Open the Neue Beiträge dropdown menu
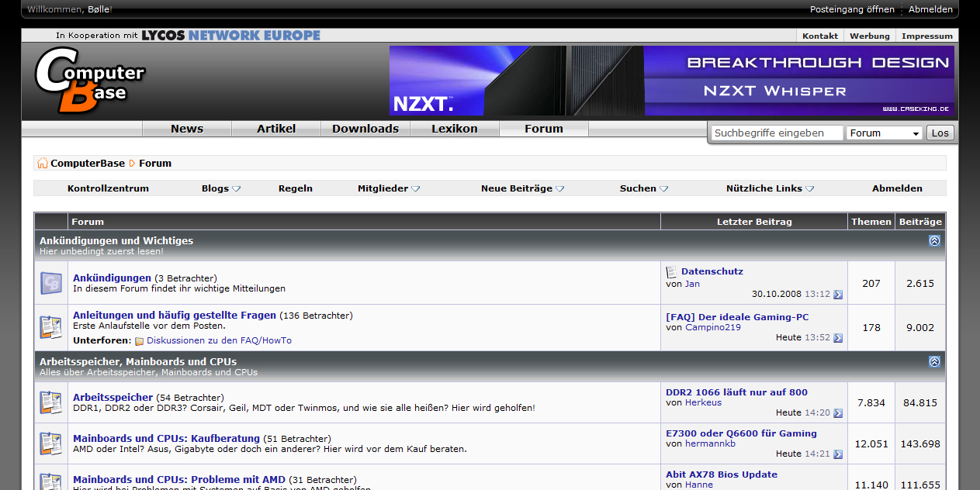The width and height of the screenshot is (980, 490). [x=523, y=188]
